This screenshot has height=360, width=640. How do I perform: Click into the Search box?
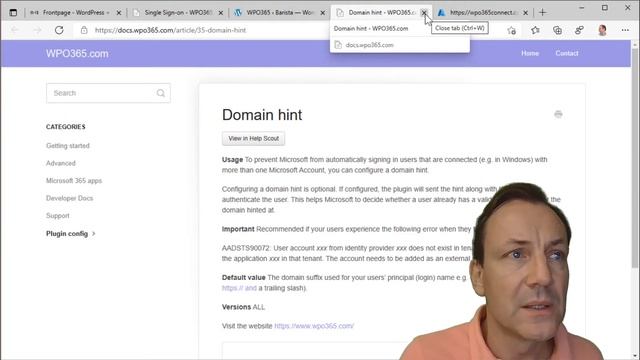pyautogui.click(x=108, y=93)
